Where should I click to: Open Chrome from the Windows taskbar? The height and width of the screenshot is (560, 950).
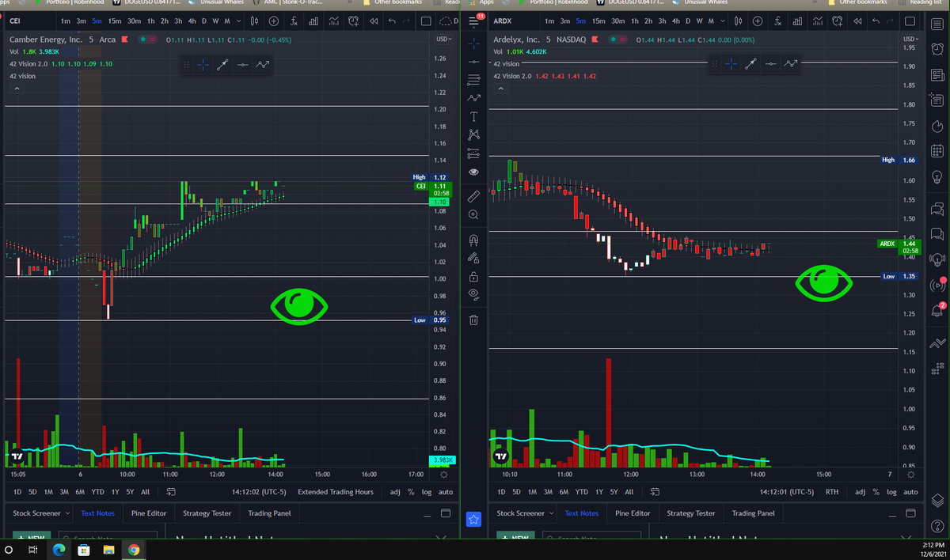(134, 549)
